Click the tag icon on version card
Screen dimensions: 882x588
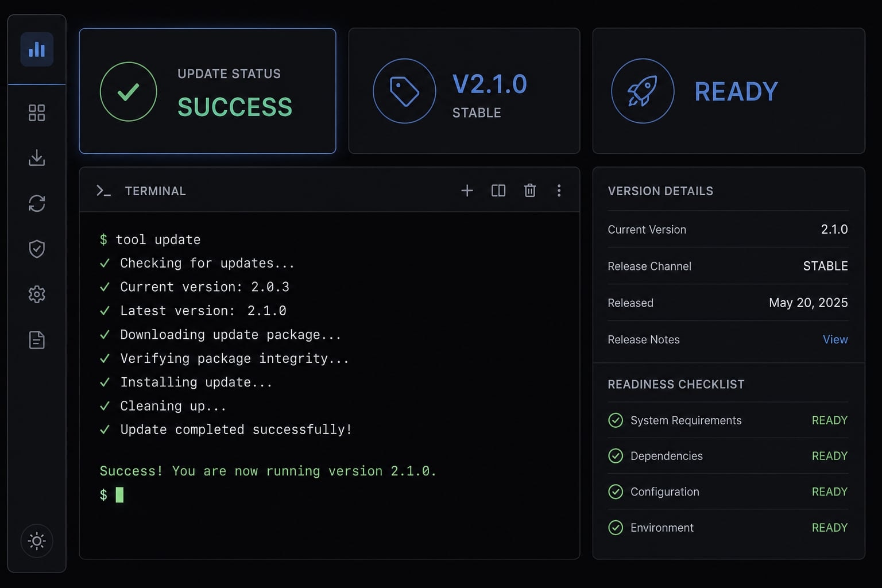[x=404, y=91]
